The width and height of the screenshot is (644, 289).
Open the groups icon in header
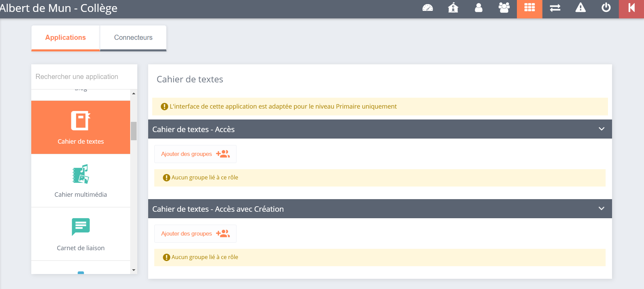(504, 7)
